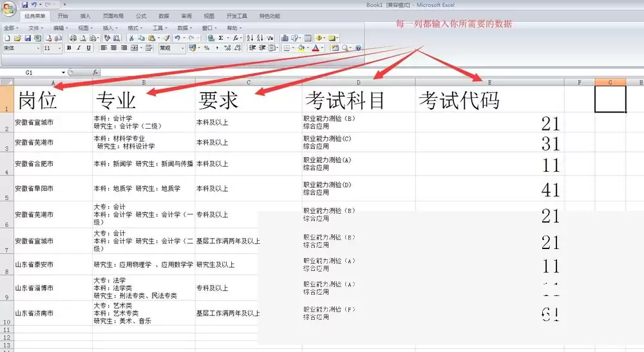Open the 工具 classic menu
This screenshot has width=644, height=352.
(x=160, y=28)
